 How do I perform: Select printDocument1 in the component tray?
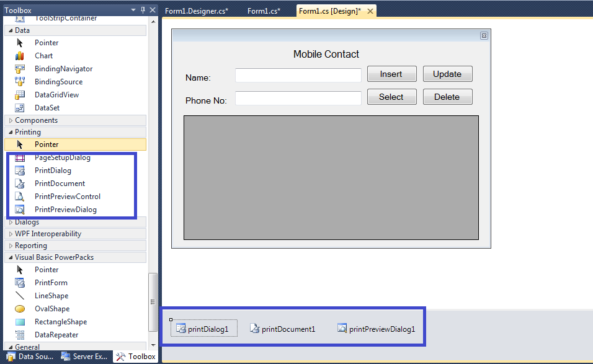(283, 329)
